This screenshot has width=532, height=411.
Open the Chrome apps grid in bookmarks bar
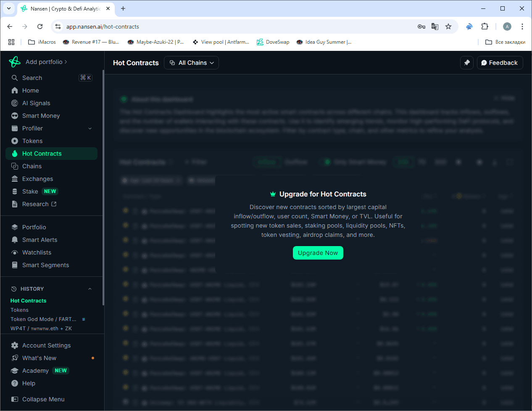(x=11, y=42)
